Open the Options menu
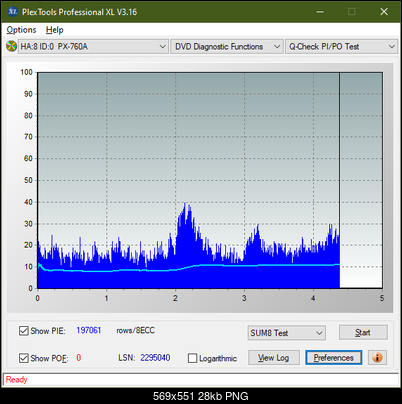Screen dimensions: 402x404 [21, 30]
